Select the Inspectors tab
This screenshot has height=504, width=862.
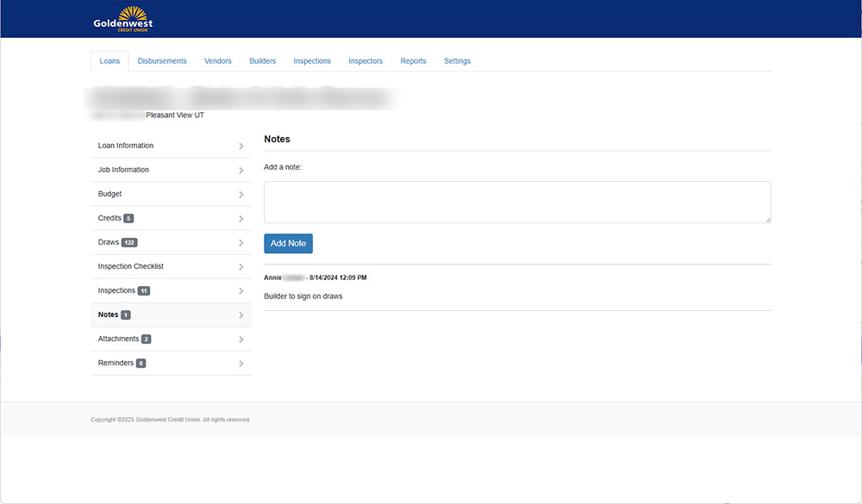tap(365, 61)
